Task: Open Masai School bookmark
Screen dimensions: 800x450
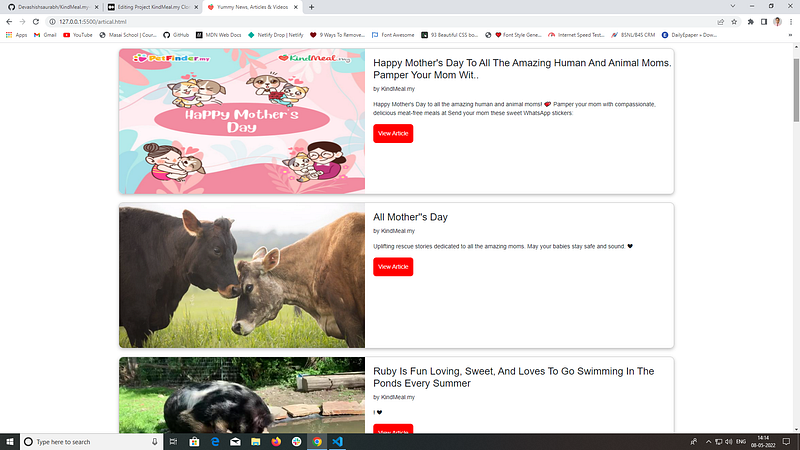Action: [128, 35]
